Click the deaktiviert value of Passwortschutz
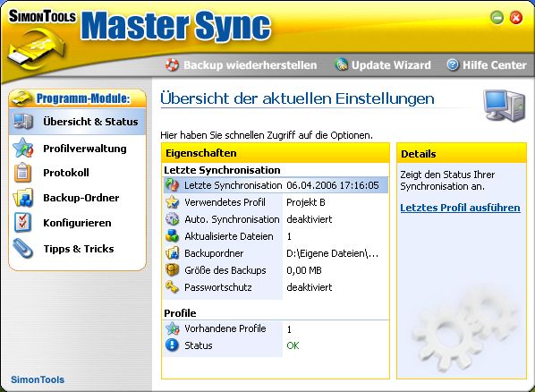 click(x=310, y=287)
